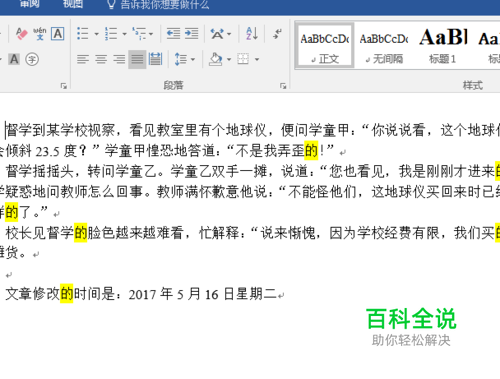This screenshot has width=500, height=379.
Task: Open the 视图 ribbon tab
Action: (x=73, y=4)
